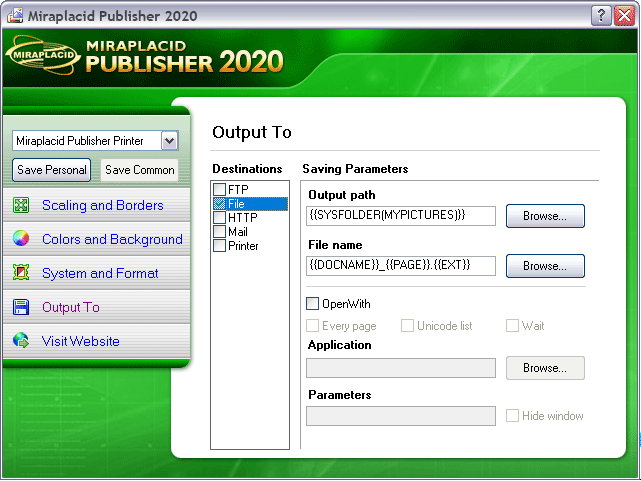Viewport: 641px width, 481px height.
Task: Open the System and Format section
Action: click(x=100, y=273)
